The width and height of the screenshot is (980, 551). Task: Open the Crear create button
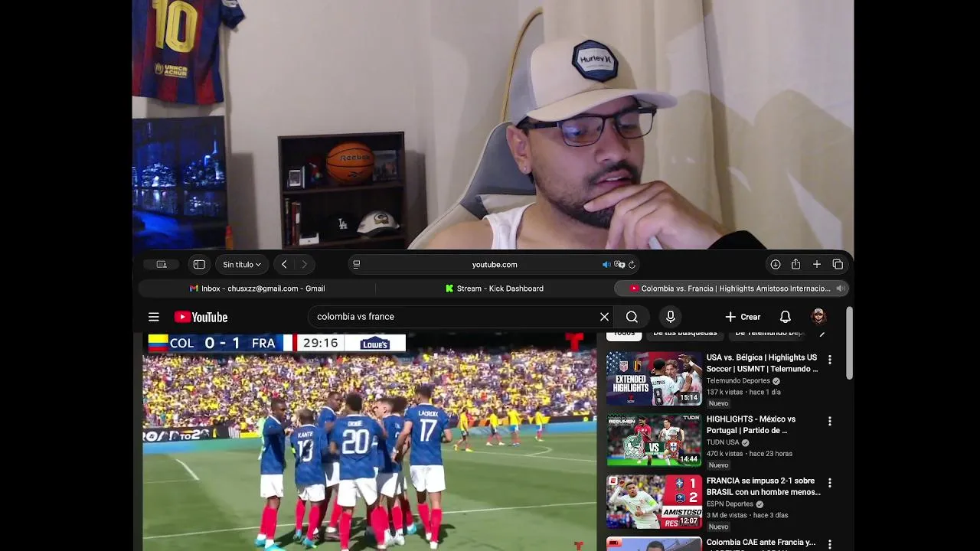click(743, 317)
